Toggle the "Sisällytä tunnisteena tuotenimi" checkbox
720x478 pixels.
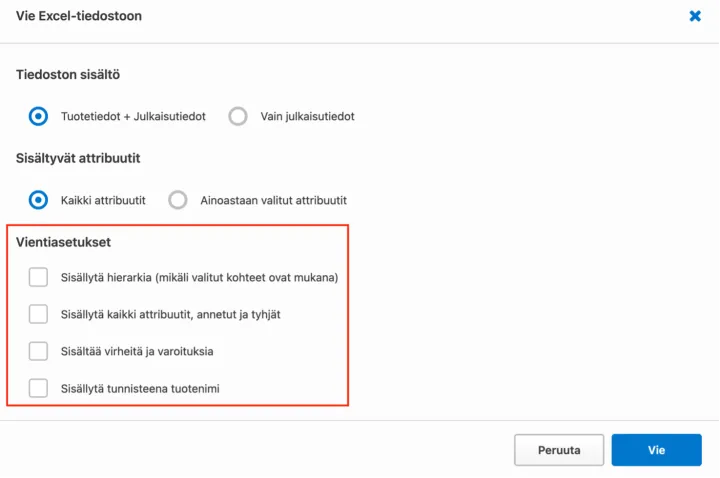38,388
